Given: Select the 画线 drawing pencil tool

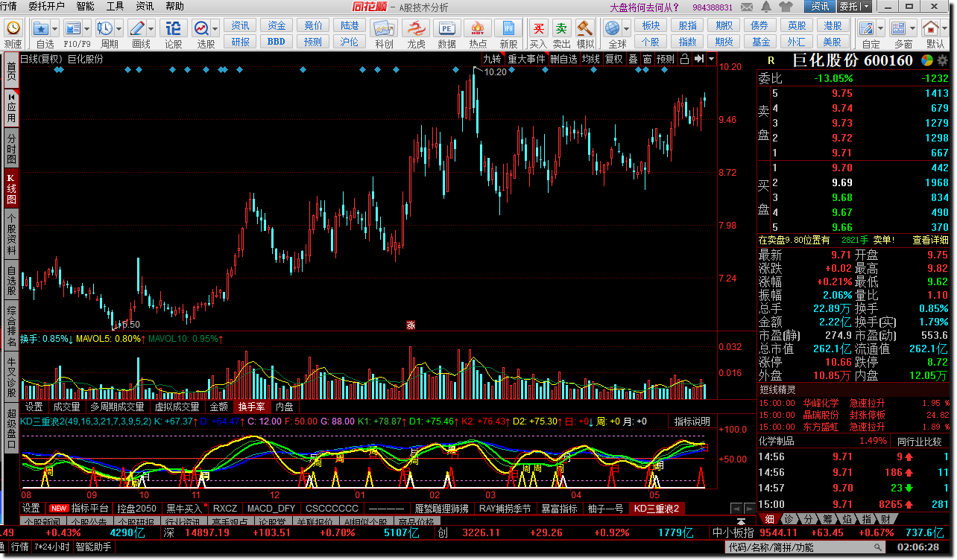Looking at the screenshot, I should pyautogui.click(x=137, y=28).
